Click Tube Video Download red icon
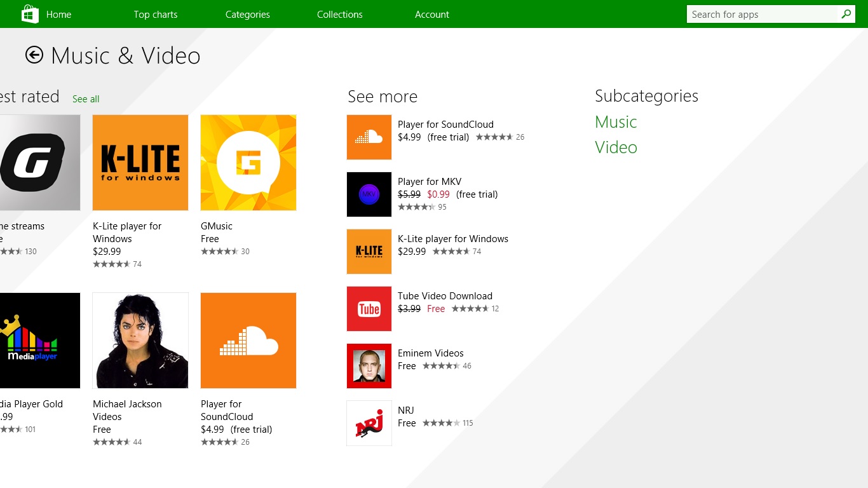 (x=369, y=309)
